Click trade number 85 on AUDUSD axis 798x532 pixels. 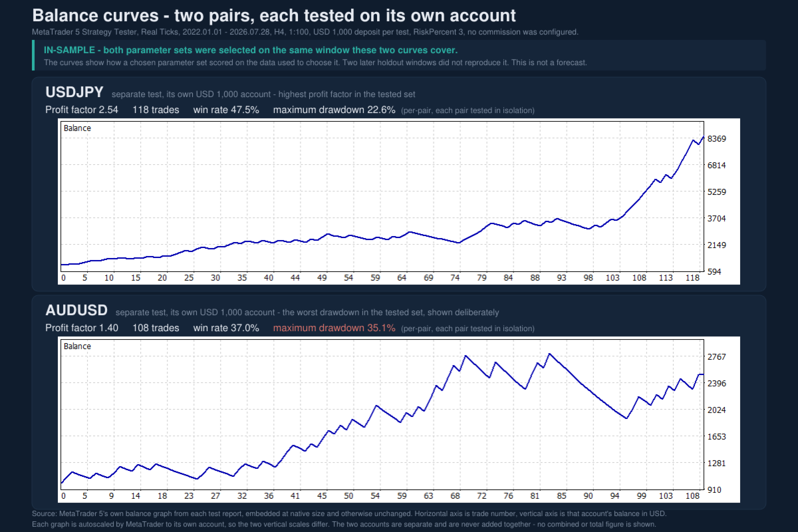tap(562, 496)
